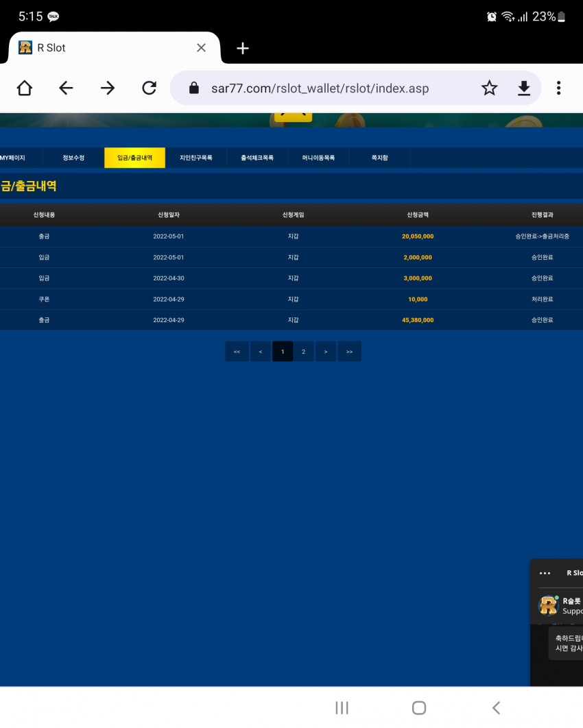Go to the 출석체크목록 tab
The height and width of the screenshot is (728, 583).
pos(257,158)
